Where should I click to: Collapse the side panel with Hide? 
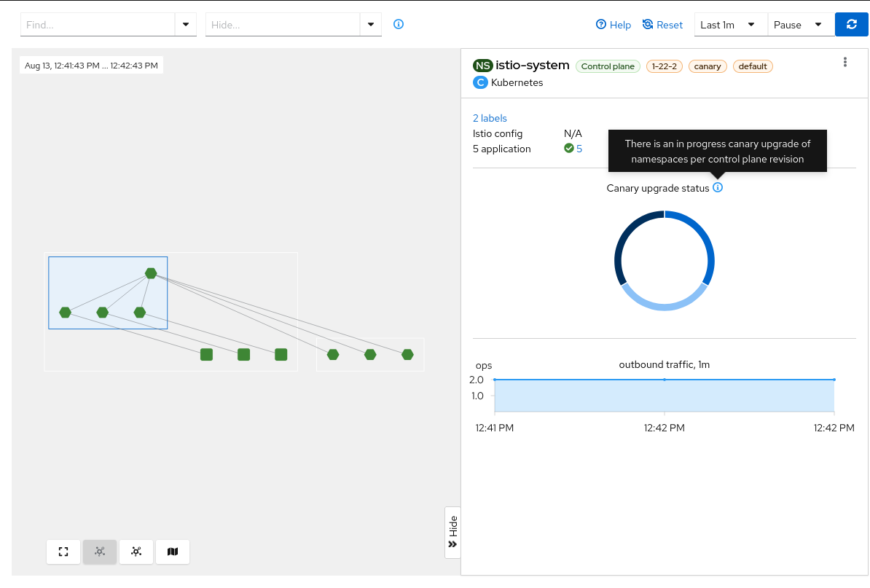tap(452, 533)
